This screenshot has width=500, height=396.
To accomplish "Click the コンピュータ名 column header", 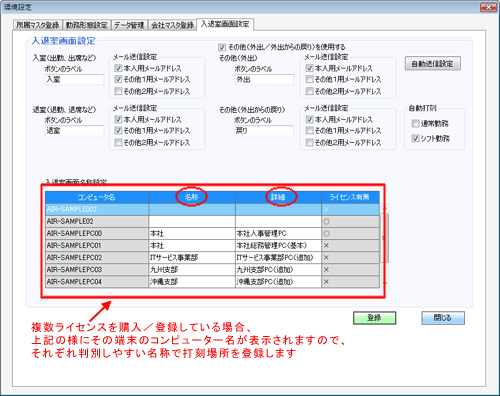I will [97, 197].
